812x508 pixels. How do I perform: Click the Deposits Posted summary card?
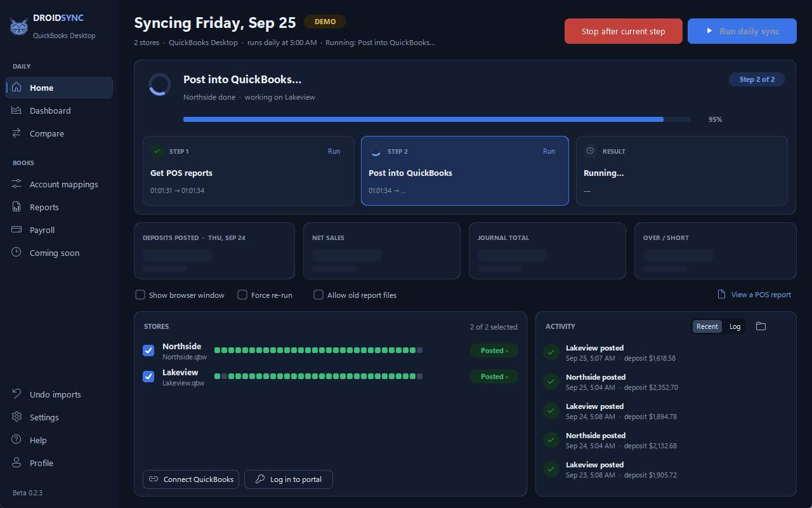point(214,251)
